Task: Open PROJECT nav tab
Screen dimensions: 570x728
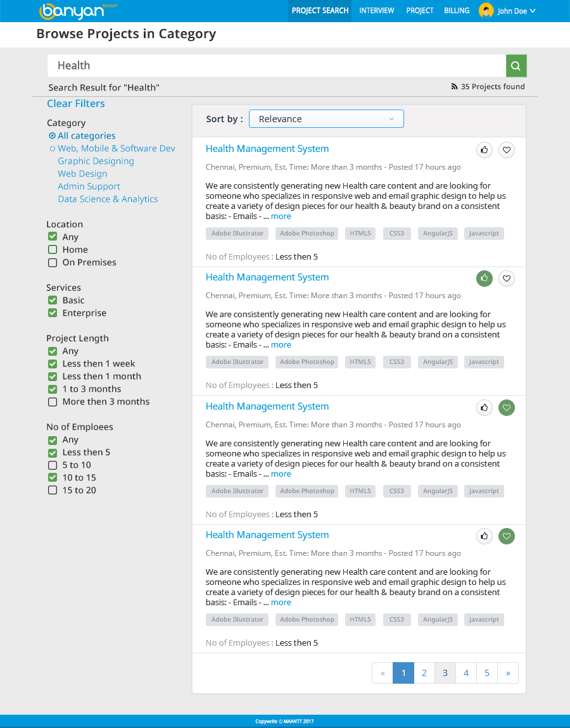Action: [420, 11]
